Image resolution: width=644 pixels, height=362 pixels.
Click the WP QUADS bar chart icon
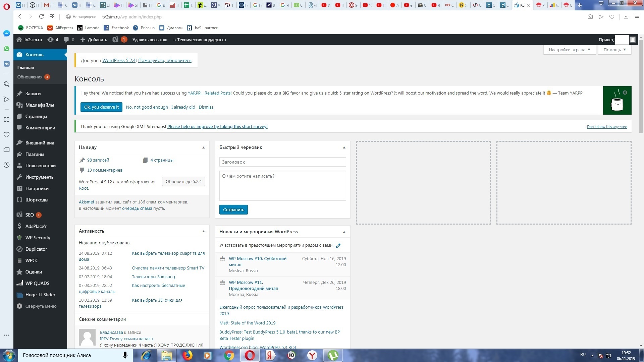click(x=19, y=283)
